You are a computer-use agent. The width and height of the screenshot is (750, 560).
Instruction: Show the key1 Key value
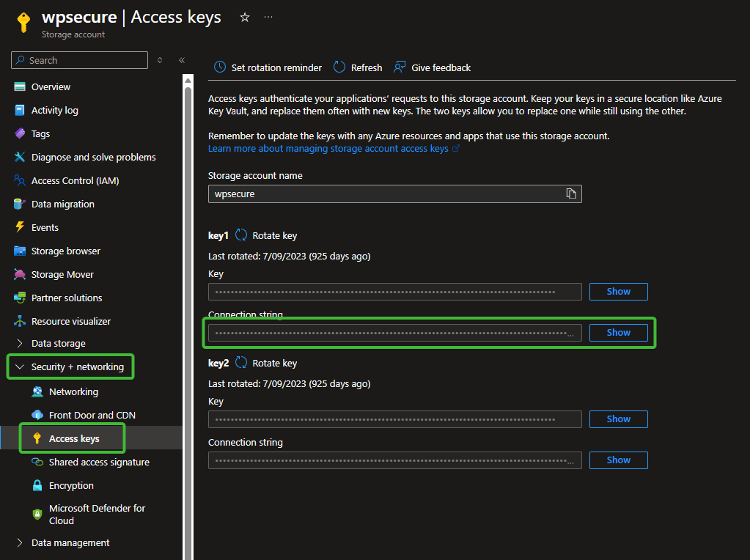[618, 292]
